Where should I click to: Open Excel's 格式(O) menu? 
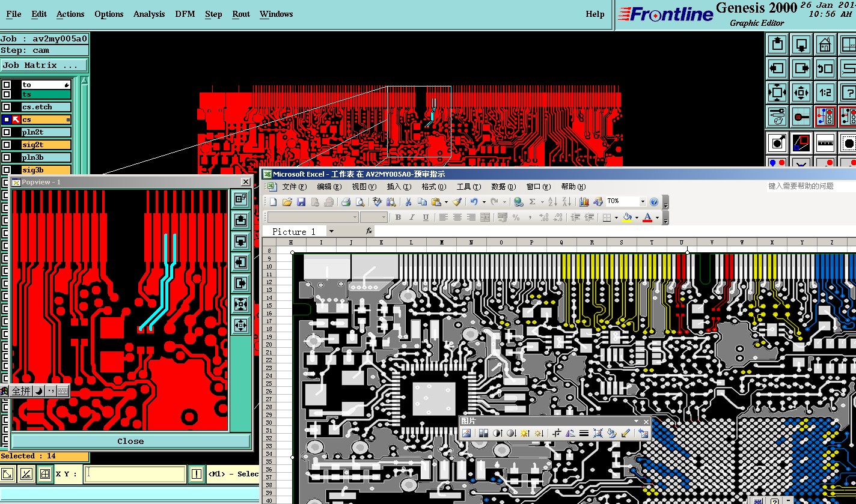[433, 187]
